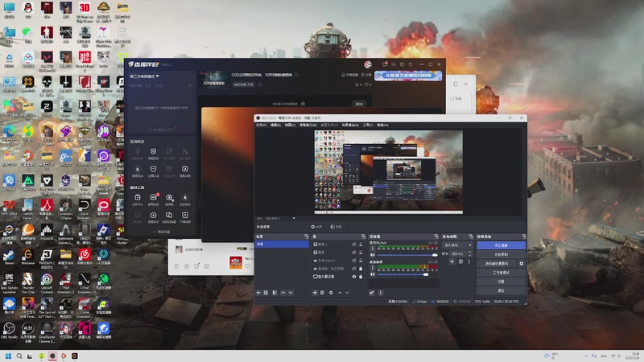Toggle lock on 文本 (GDI+) source
Screen dimensions: 644x362
coord(361,260)
